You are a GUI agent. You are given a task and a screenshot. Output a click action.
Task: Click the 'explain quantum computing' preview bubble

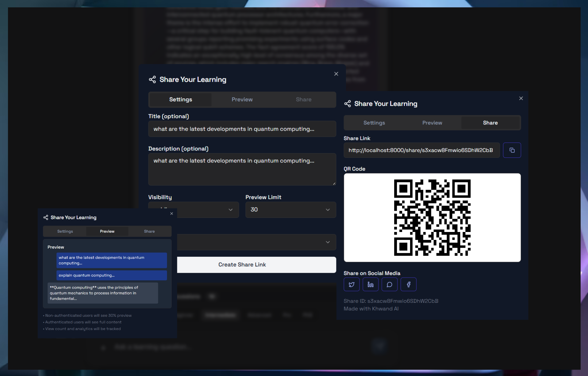[x=111, y=275]
